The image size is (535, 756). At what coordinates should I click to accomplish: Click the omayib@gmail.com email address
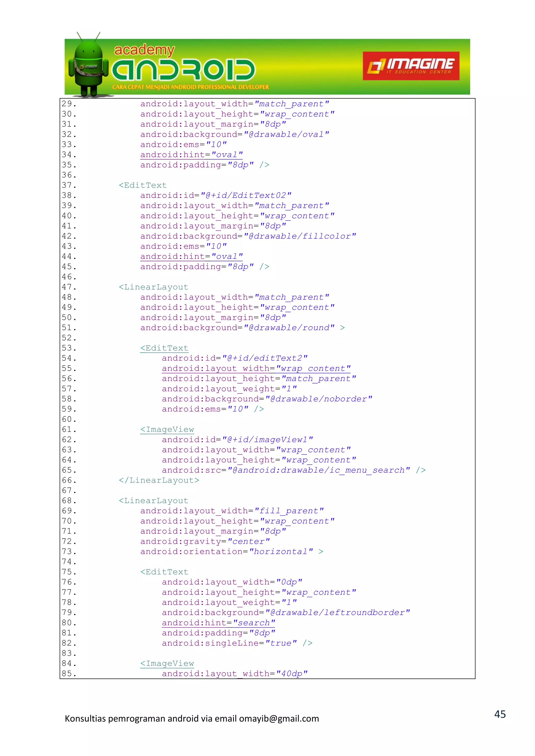tap(279, 718)
